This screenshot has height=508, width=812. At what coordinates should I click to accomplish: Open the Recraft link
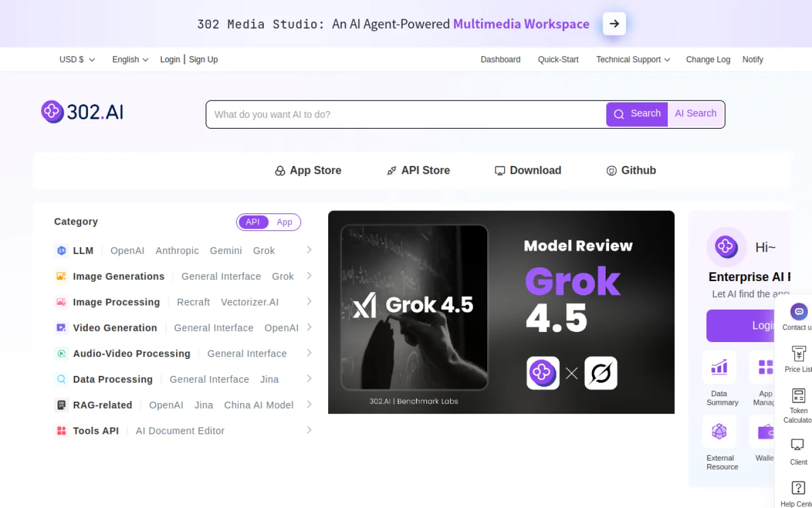tap(193, 302)
